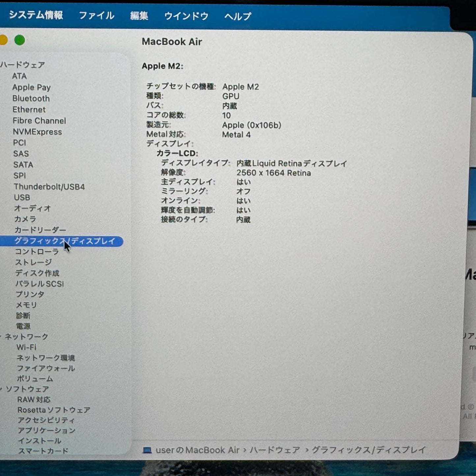Open the システム情報 menu
This screenshot has width=476, height=476.
36,15
